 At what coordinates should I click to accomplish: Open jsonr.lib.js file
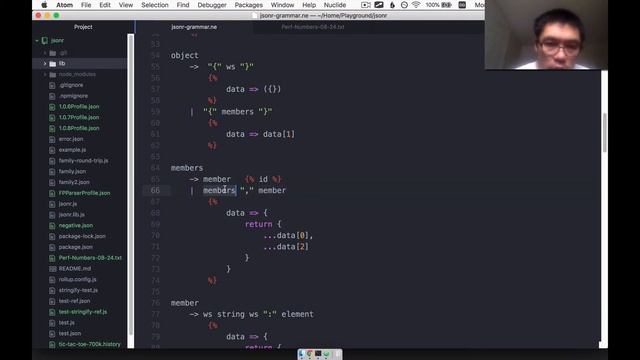click(72, 215)
